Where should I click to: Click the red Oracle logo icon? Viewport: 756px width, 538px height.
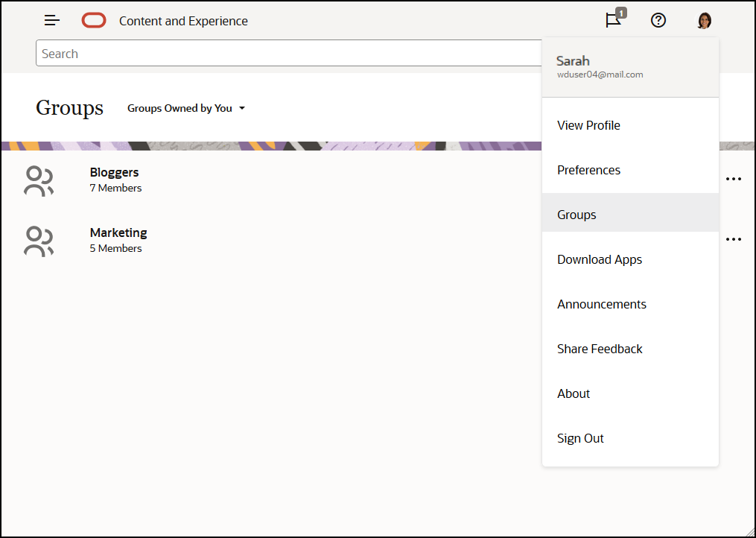click(x=94, y=21)
